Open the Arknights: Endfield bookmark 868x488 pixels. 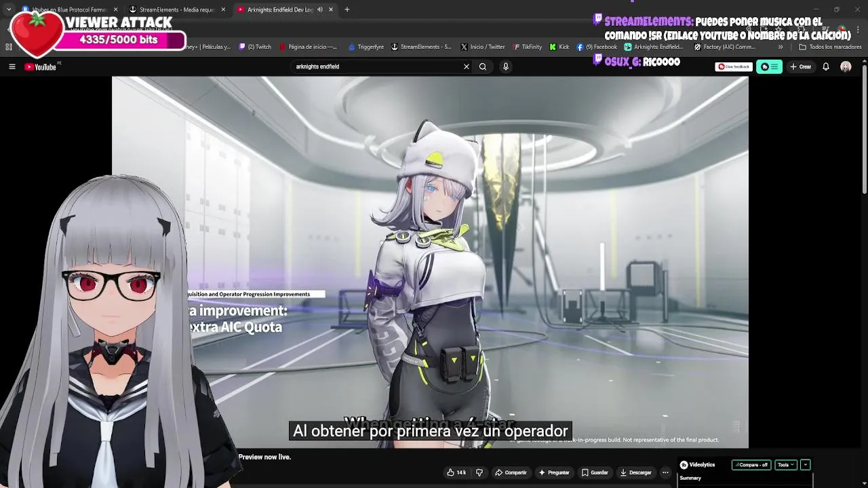[654, 47]
